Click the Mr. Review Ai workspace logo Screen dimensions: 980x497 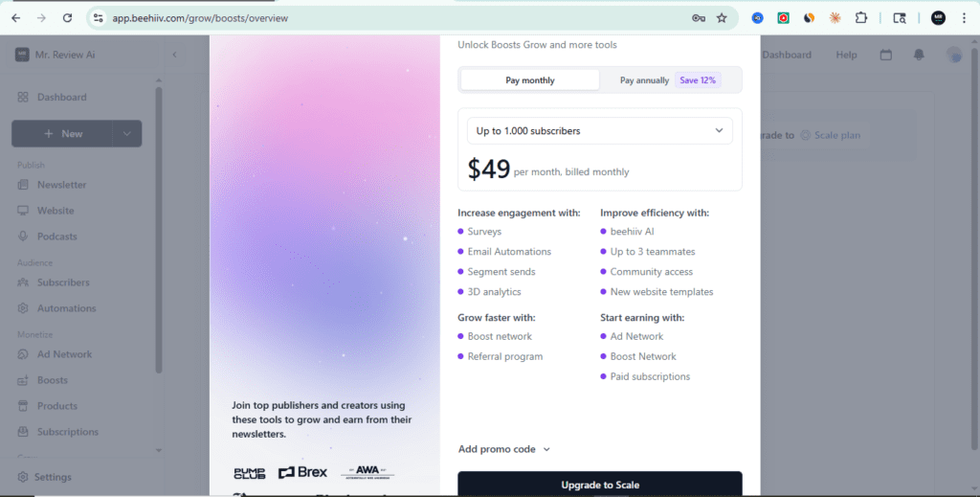click(x=23, y=55)
